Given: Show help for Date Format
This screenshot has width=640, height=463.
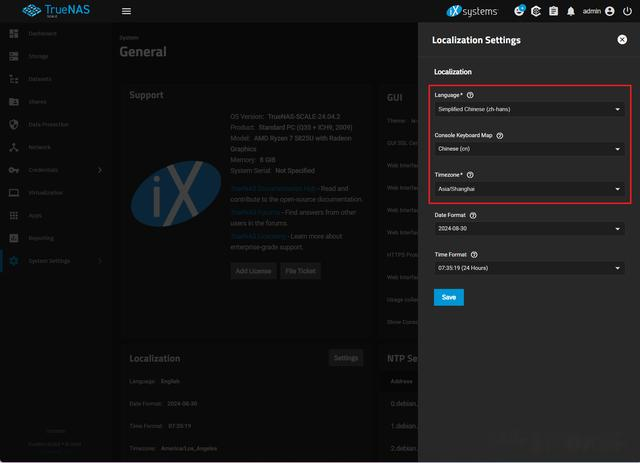Looking at the screenshot, I should click(x=473, y=215).
